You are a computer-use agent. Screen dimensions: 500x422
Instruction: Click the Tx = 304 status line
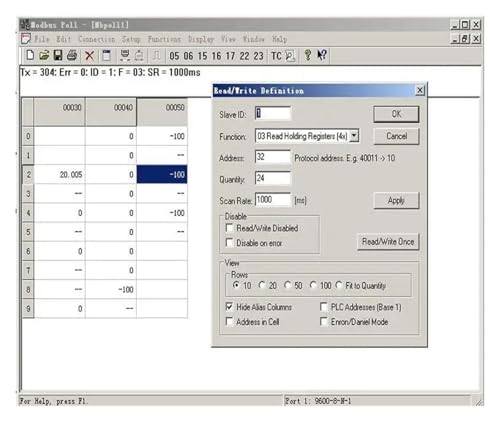(x=110, y=73)
